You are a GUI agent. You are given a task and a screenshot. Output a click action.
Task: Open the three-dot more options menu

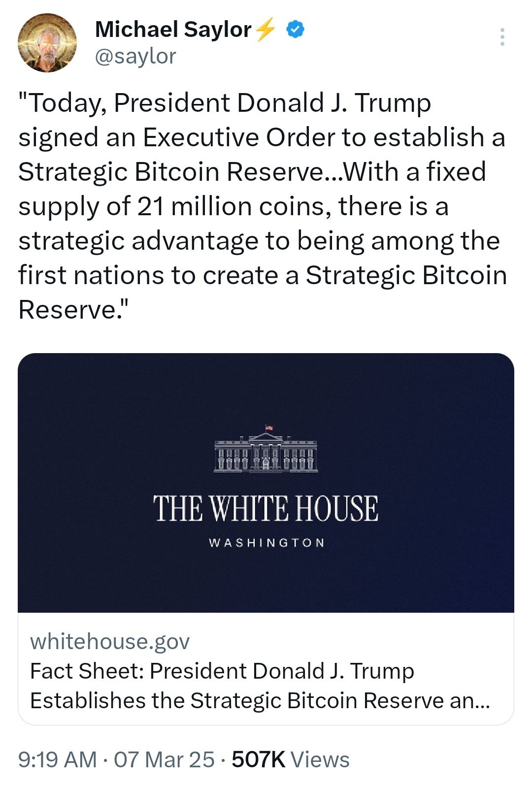(502, 37)
